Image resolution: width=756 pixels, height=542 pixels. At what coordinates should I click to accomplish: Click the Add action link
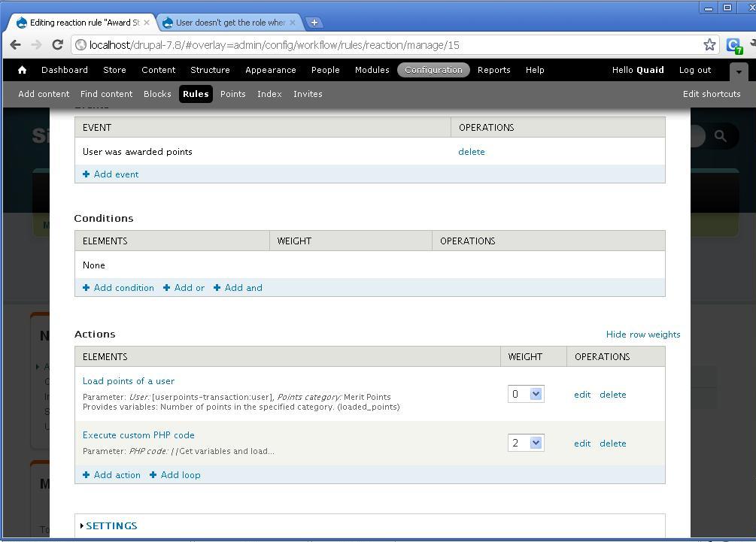pyautogui.click(x=117, y=475)
